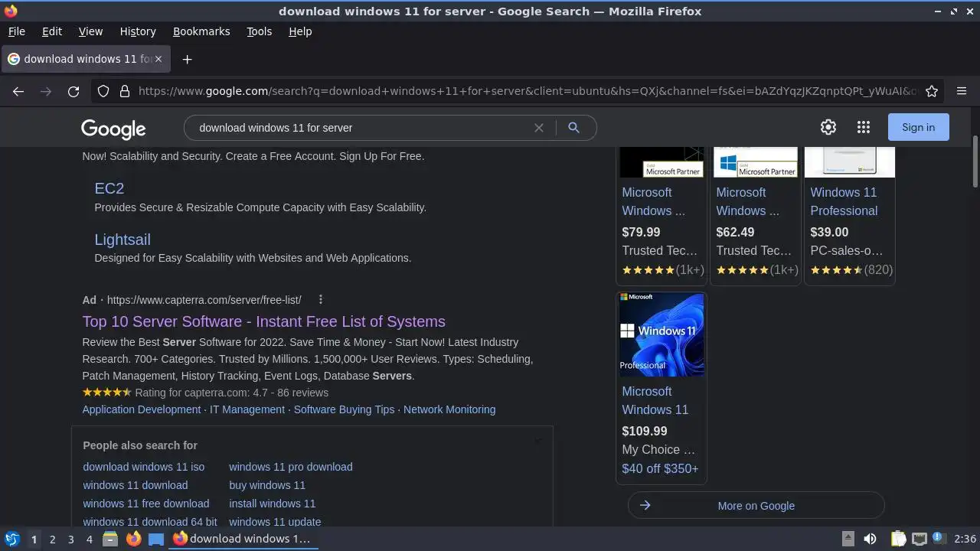Viewport: 980px width, 551px height.
Task: Open the Help menu
Action: point(300,31)
